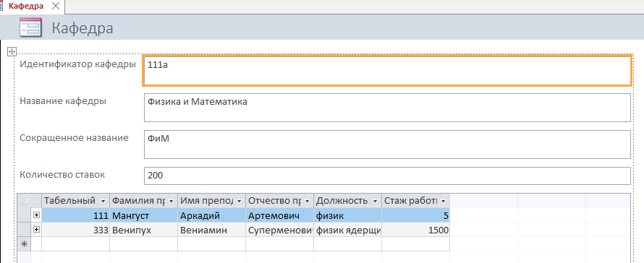
Task: Open the Должность column filter dropdown
Action: [375, 201]
